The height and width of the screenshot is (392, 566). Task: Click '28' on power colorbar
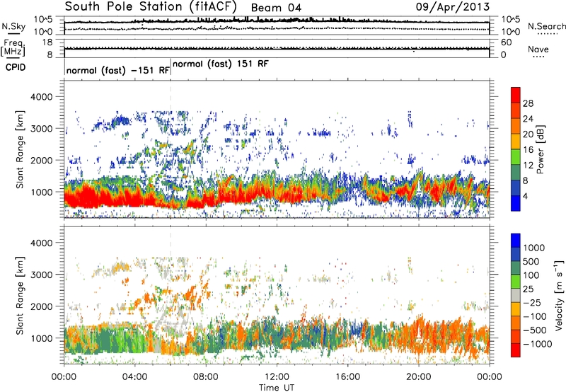coord(528,103)
